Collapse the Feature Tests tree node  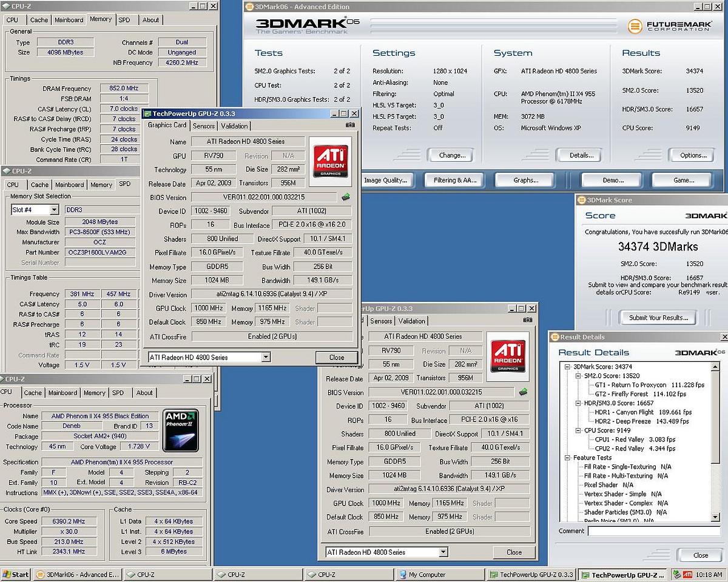tap(567, 458)
